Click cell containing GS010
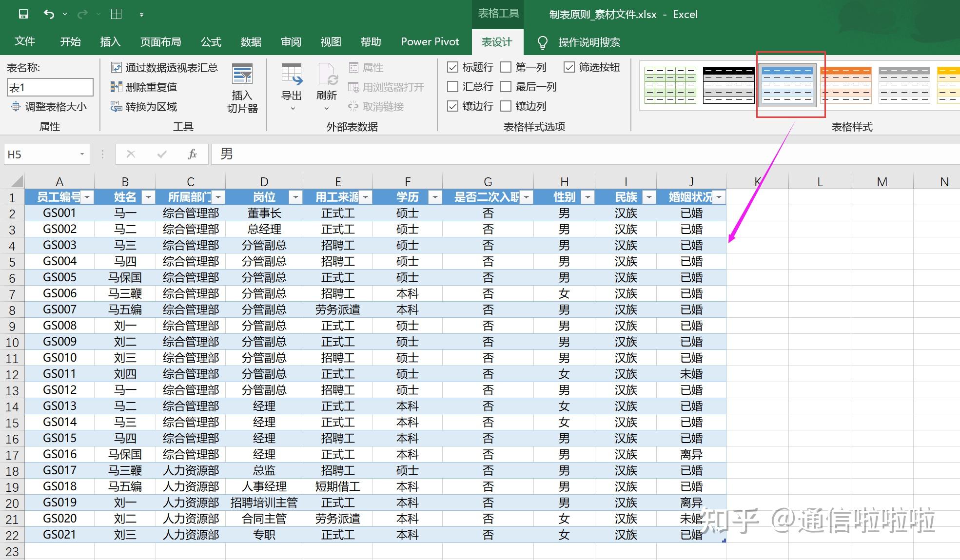The width and height of the screenshot is (960, 560). tap(59, 358)
